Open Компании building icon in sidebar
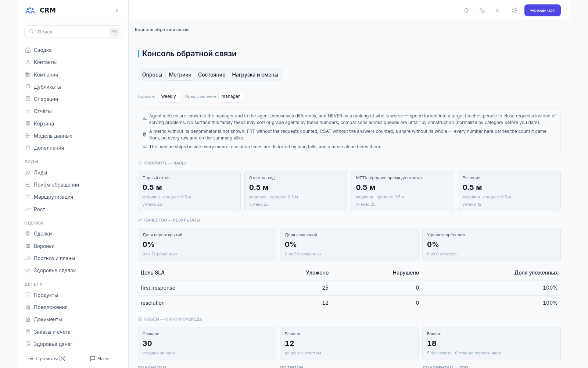Screen dimensions: 588x368 [28, 74]
